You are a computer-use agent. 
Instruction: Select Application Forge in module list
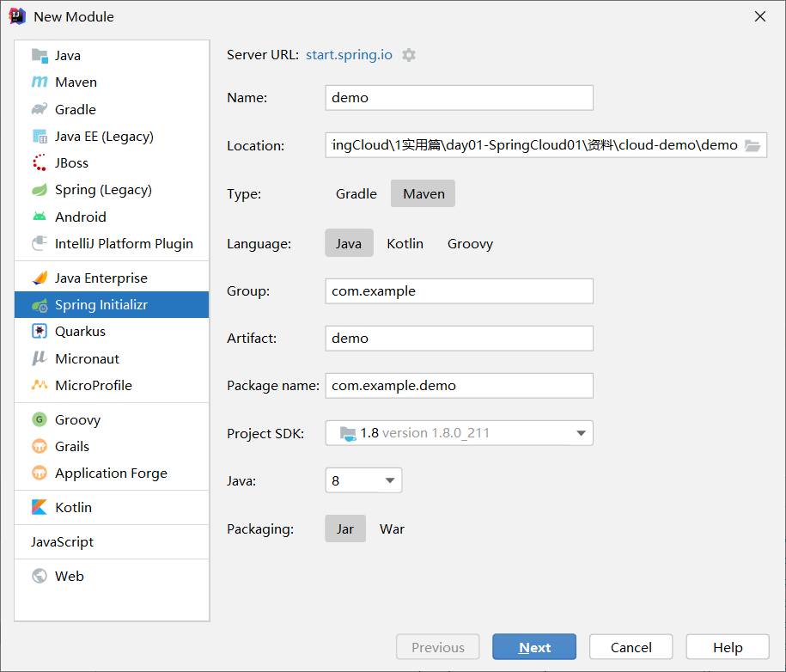click(112, 473)
